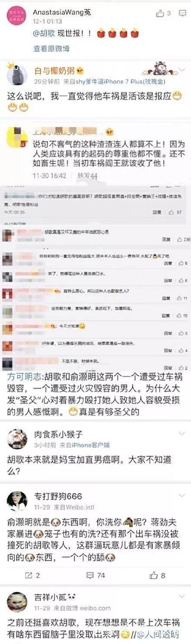Image resolution: width=191 pixels, height=644 pixels.
Task: View AnastasiaWang's profile avatar
Action: (x=17, y=16)
